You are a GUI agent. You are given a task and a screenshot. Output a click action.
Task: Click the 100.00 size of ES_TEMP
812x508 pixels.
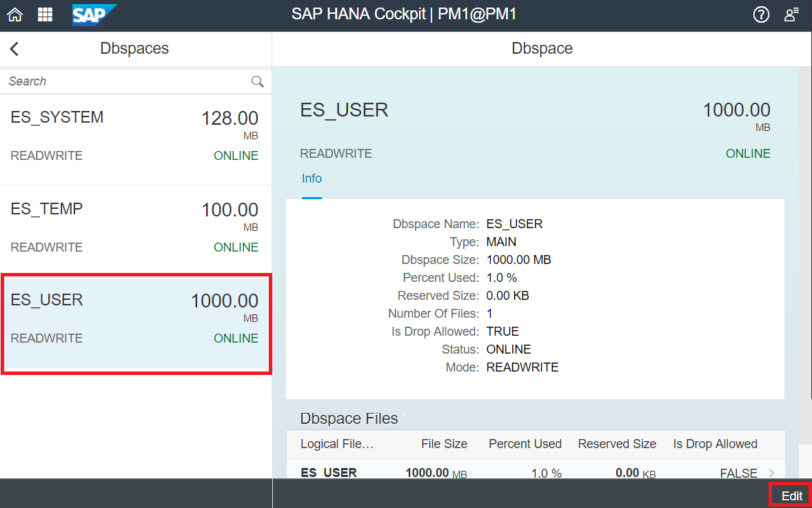pyautogui.click(x=230, y=210)
